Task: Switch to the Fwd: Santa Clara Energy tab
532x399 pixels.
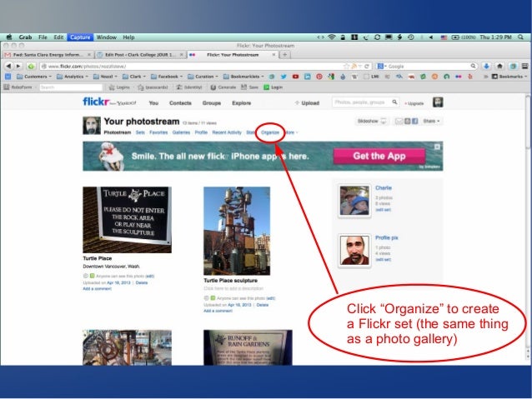Action: click(x=48, y=55)
